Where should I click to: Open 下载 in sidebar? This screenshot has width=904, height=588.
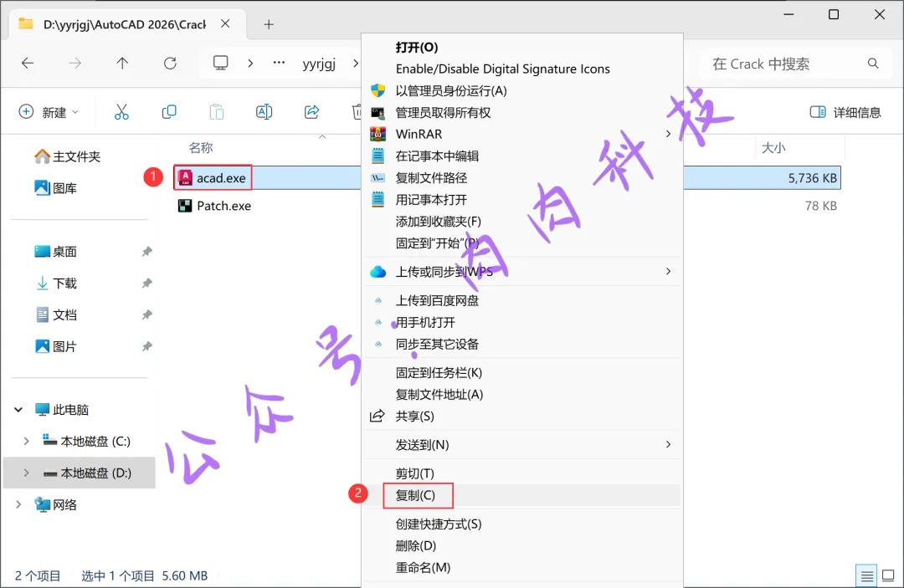coord(56,283)
